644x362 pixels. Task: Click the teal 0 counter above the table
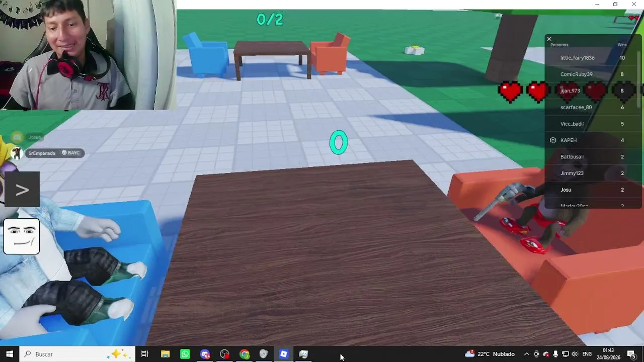point(339,142)
